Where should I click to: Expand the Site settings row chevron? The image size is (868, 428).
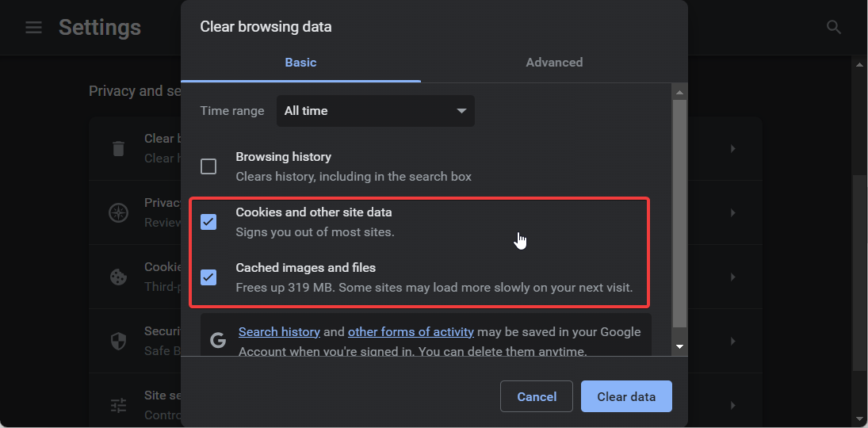pyautogui.click(x=733, y=405)
